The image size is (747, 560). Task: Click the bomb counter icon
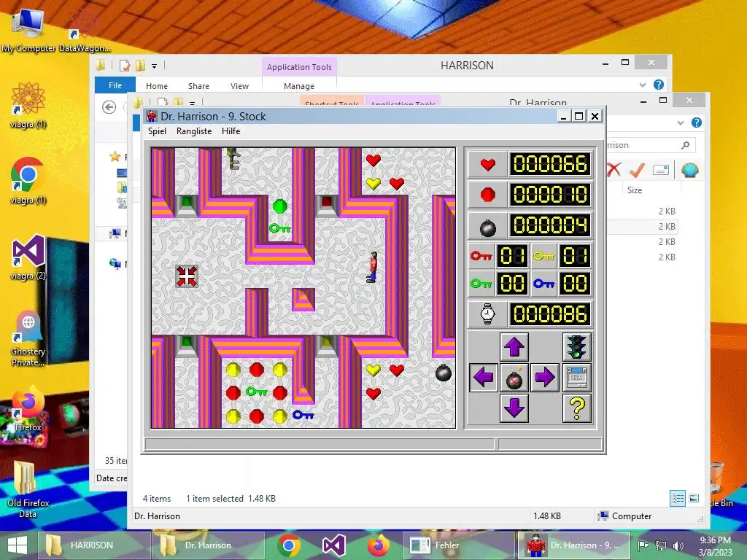pos(487,227)
